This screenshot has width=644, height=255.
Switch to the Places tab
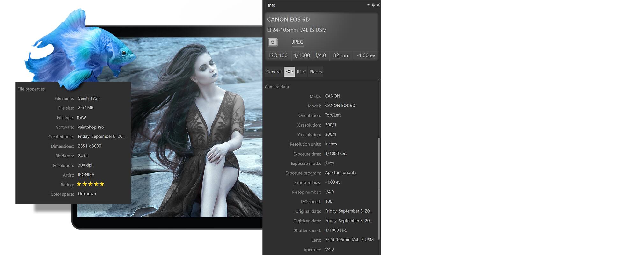coord(316,72)
